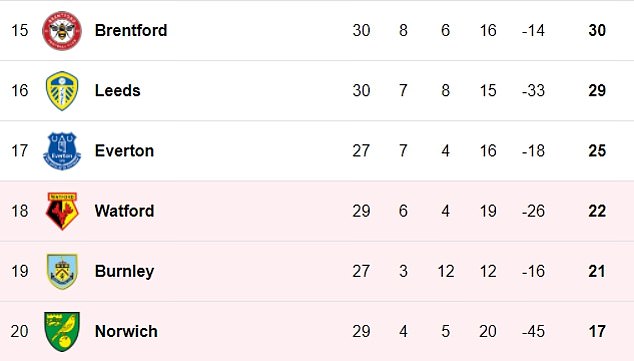Click the Burnley club crest
634x361 pixels.
tap(62, 271)
